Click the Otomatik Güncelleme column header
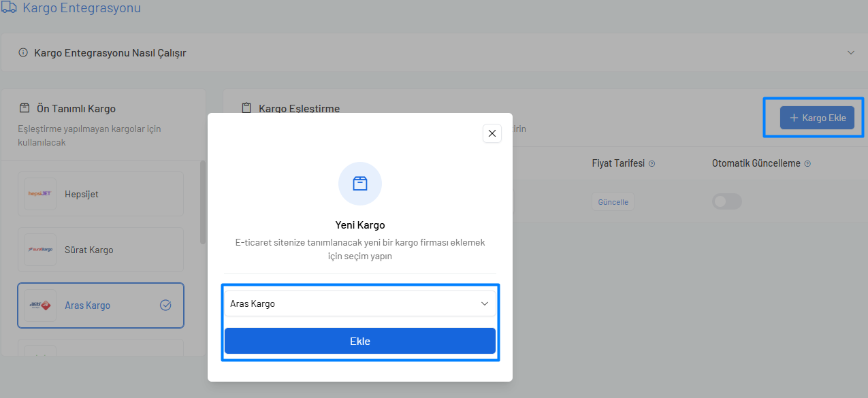Image resolution: width=868 pixels, height=398 pixels. pyautogui.click(x=756, y=163)
